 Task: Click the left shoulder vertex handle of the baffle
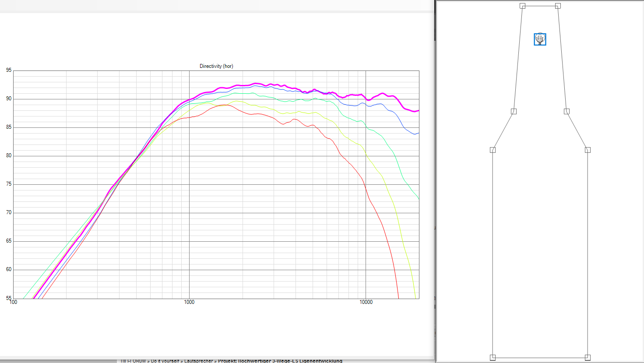click(493, 150)
